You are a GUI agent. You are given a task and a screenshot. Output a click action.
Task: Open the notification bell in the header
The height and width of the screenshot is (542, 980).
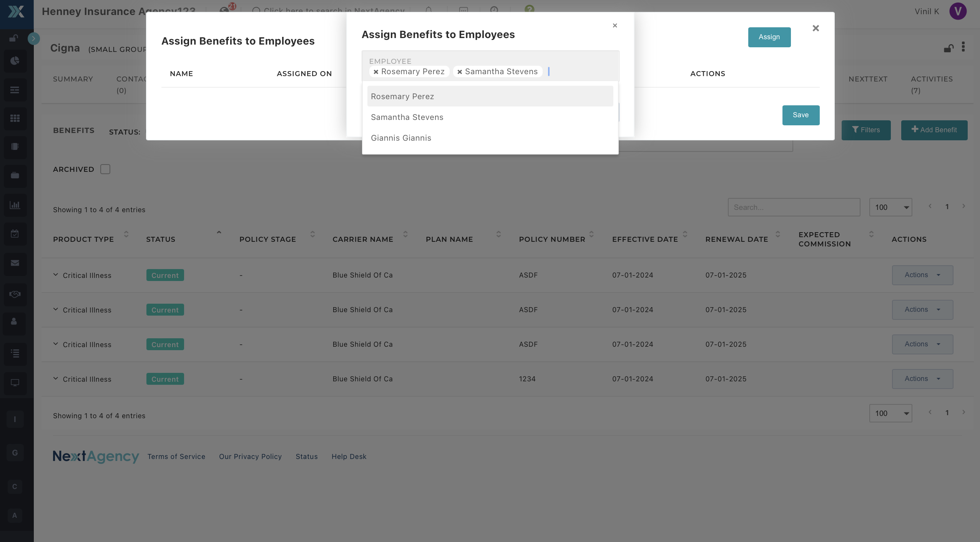point(429,10)
